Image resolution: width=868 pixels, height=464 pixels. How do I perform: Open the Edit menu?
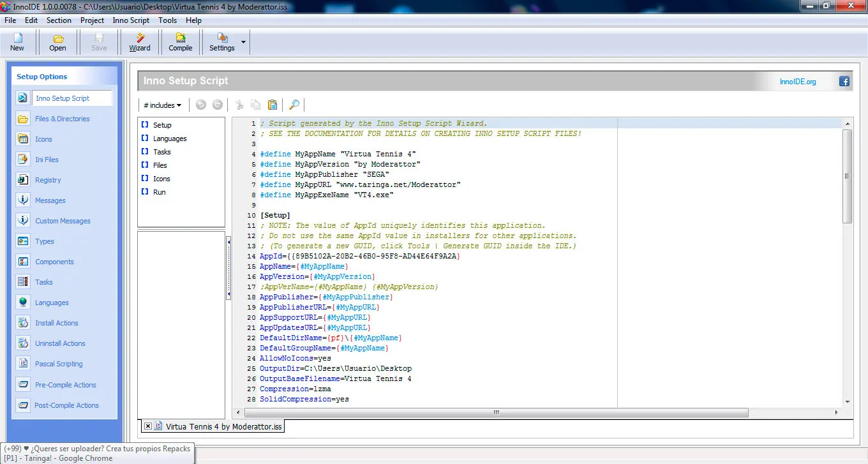(31, 20)
